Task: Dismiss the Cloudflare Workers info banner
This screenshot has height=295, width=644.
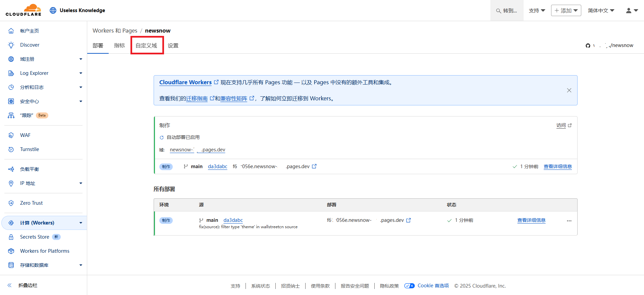Action: click(569, 90)
